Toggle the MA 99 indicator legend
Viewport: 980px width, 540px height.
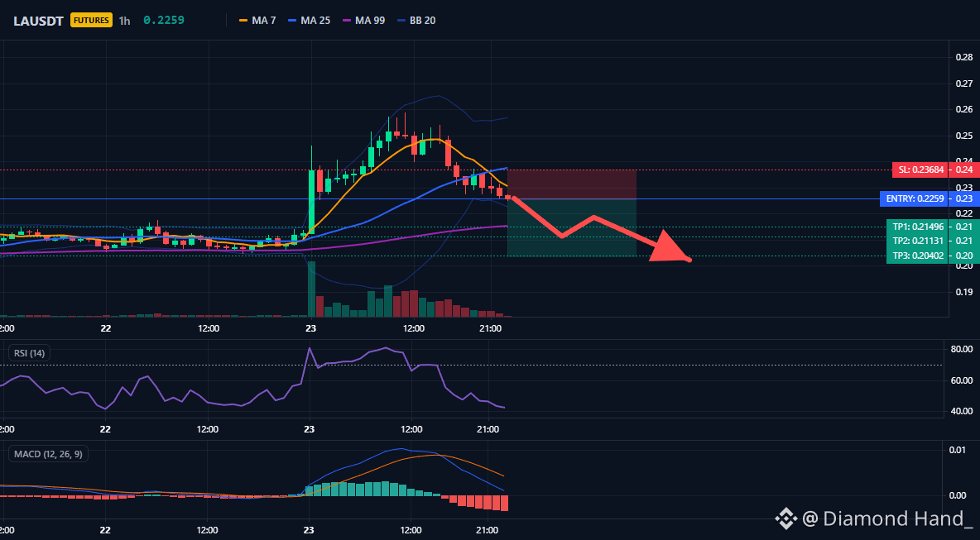click(363, 21)
